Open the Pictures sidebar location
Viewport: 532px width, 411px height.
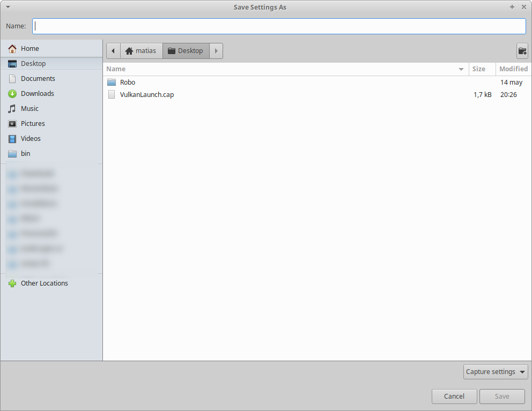[x=33, y=123]
